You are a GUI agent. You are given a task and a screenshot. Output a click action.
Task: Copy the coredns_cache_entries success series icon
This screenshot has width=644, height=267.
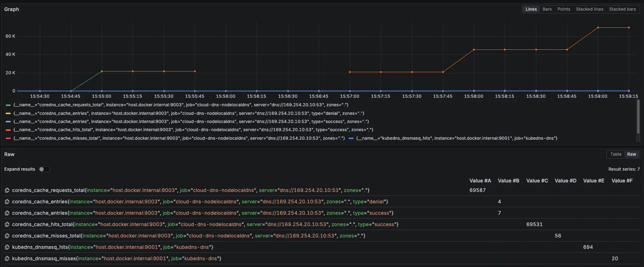coord(7,213)
